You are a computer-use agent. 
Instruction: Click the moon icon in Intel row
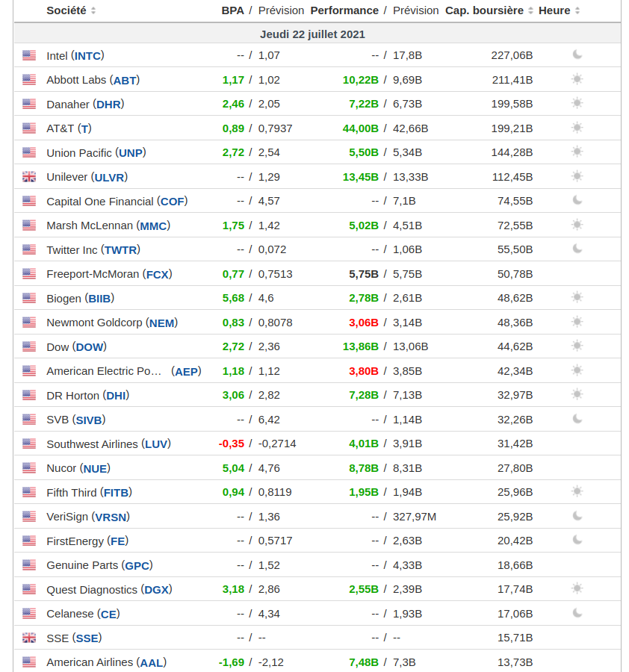pos(577,55)
